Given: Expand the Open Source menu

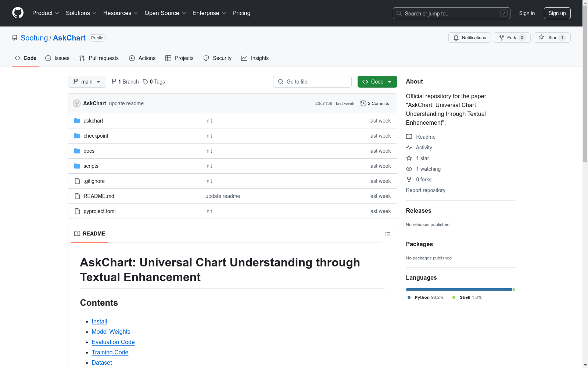Looking at the screenshot, I should pyautogui.click(x=165, y=13).
